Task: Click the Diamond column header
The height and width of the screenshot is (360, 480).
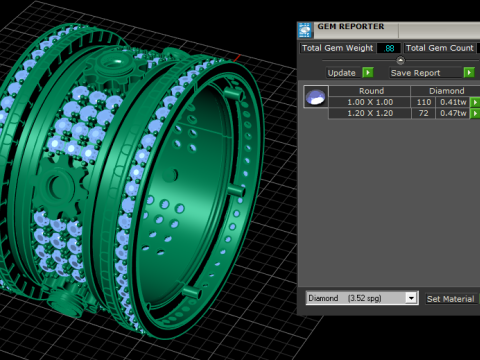Action: pos(446,91)
